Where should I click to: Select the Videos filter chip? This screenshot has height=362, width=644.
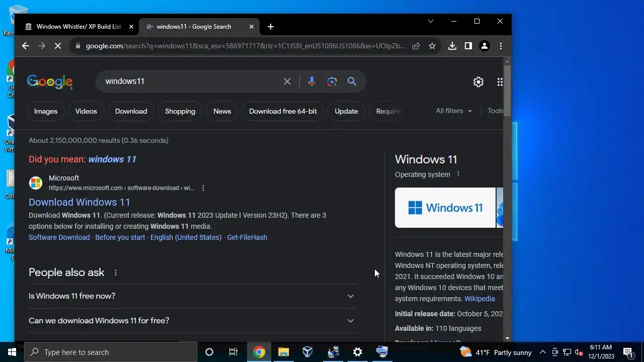point(86,111)
